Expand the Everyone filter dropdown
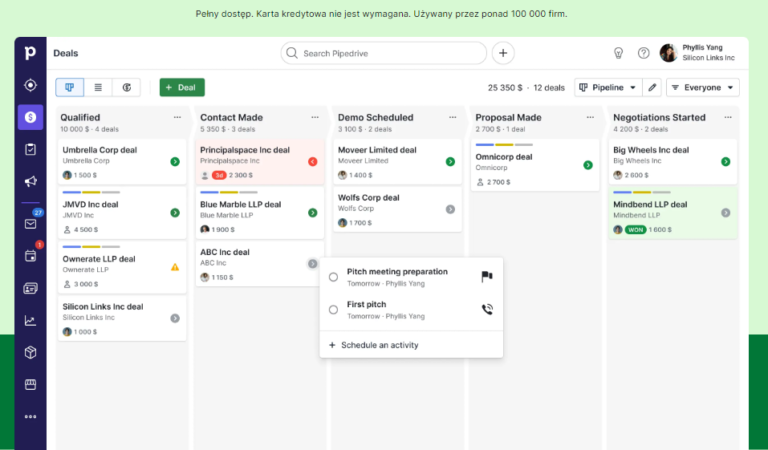Viewport: 768px width, 450px height. coord(702,88)
